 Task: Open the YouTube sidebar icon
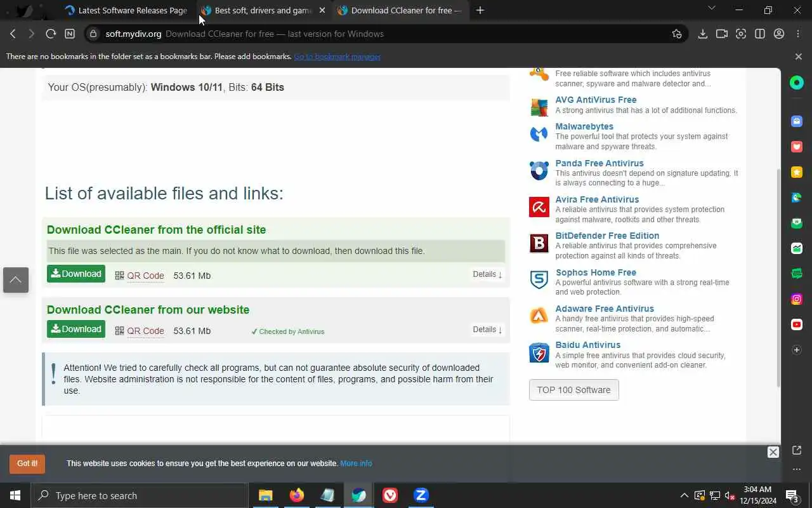(x=797, y=324)
